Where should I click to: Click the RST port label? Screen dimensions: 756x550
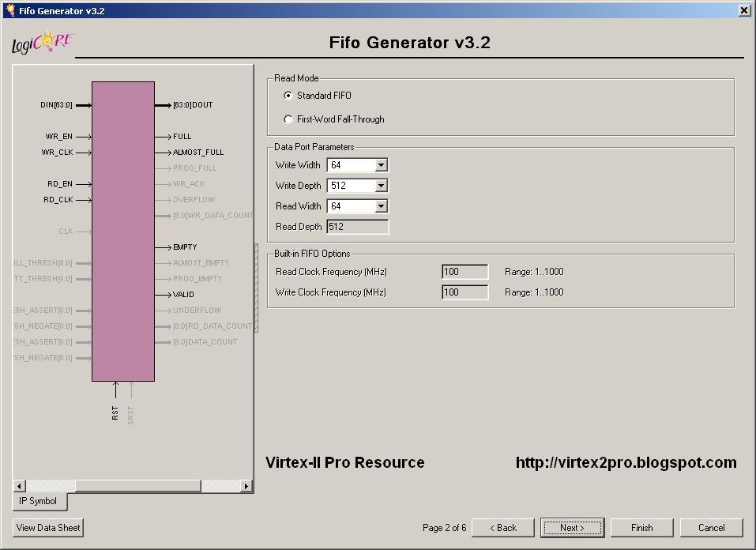(115, 413)
